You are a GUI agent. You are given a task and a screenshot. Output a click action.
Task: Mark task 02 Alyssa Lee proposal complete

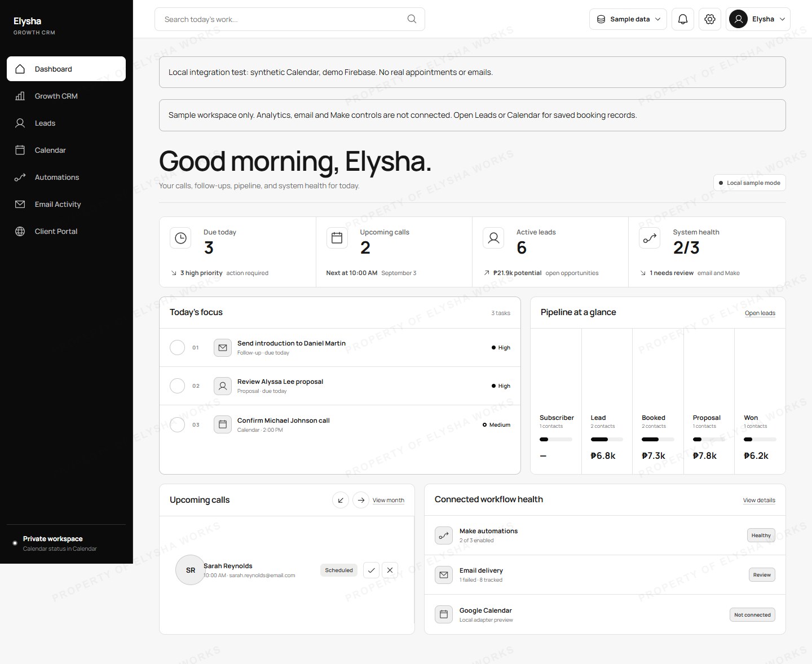(177, 386)
